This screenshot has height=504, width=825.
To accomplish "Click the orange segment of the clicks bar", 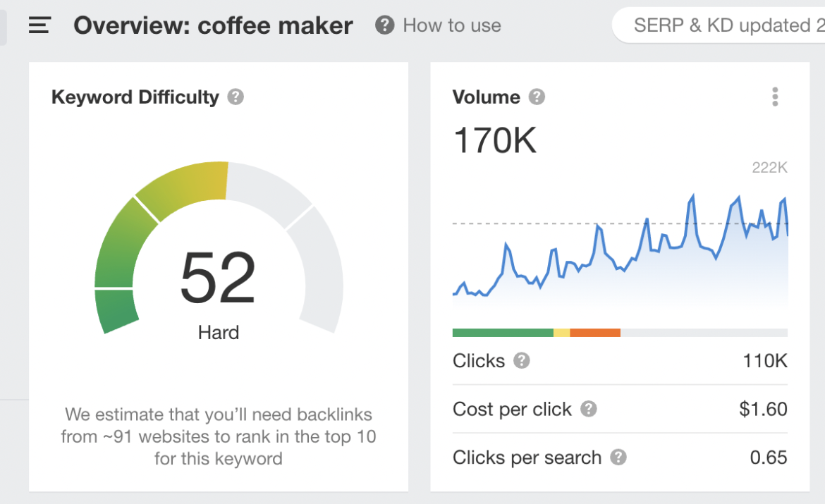I will [596, 332].
